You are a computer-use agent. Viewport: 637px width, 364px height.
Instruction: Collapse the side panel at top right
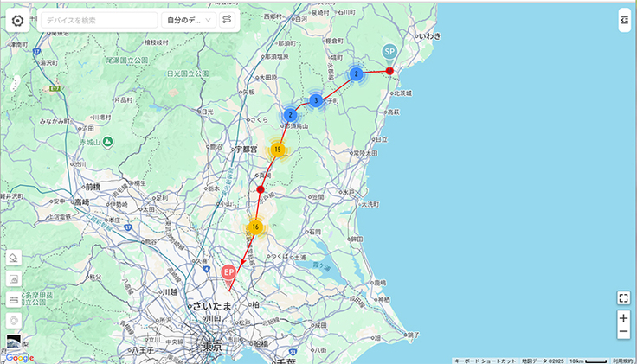tap(624, 20)
